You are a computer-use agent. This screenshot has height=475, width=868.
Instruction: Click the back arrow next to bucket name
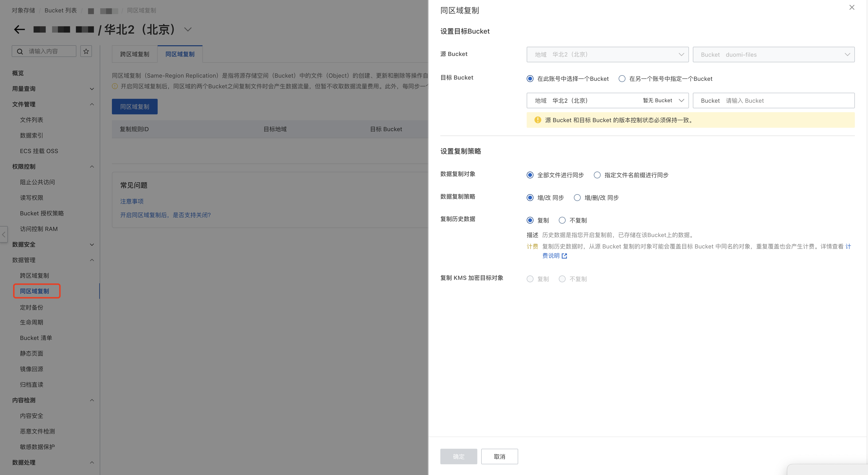pyautogui.click(x=19, y=29)
